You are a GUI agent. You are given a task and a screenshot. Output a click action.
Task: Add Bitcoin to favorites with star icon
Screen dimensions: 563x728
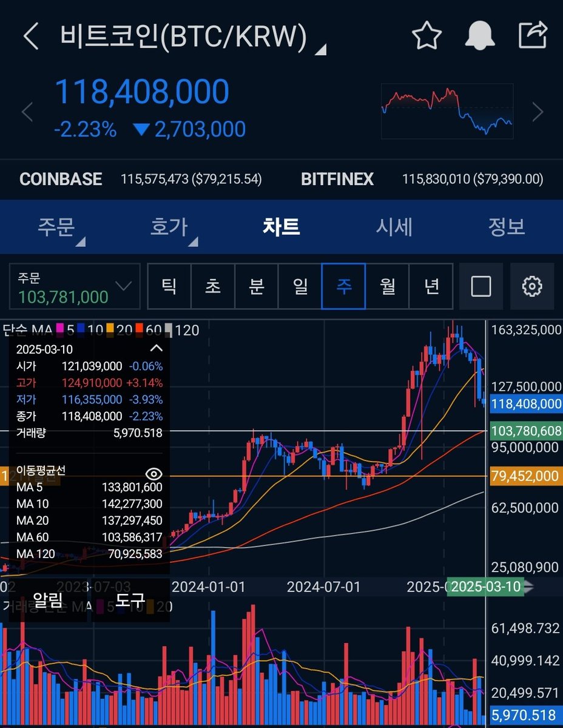coord(427,36)
